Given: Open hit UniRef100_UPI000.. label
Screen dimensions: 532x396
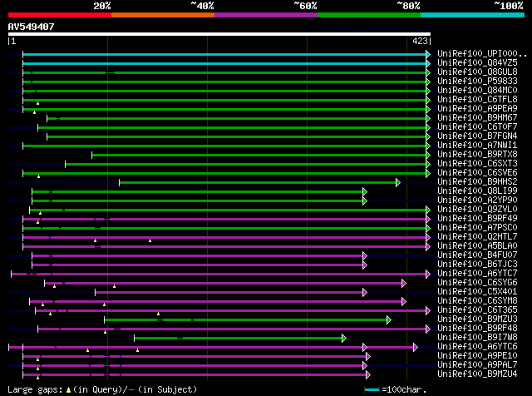Looking at the screenshot, I should click(x=482, y=54).
